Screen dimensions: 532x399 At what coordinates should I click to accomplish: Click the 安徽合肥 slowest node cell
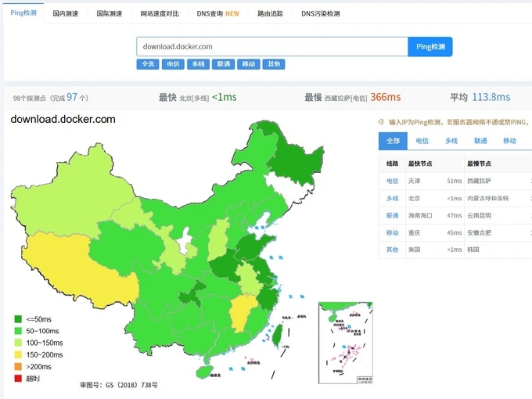[479, 233]
